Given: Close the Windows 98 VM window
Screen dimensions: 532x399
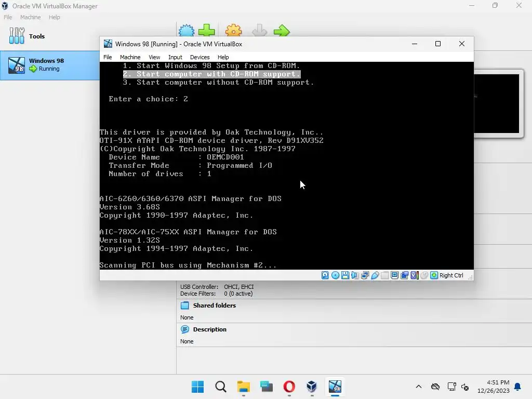Looking at the screenshot, I should coord(461,44).
